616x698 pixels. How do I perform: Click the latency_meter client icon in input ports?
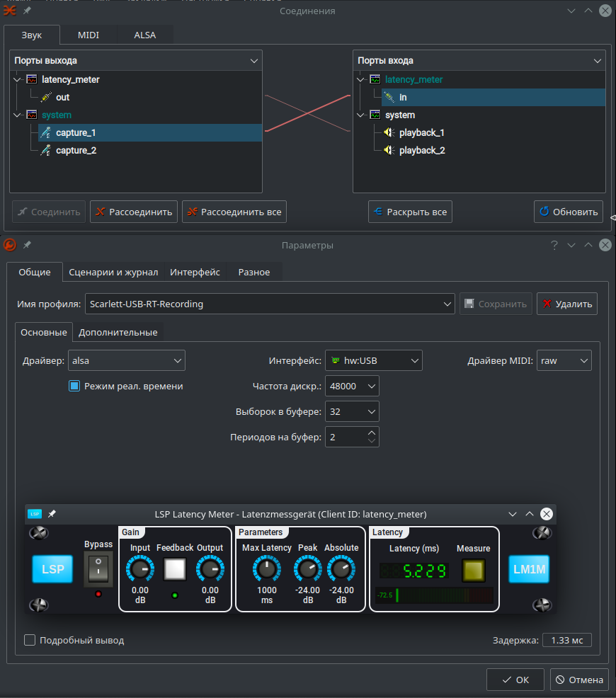point(375,79)
